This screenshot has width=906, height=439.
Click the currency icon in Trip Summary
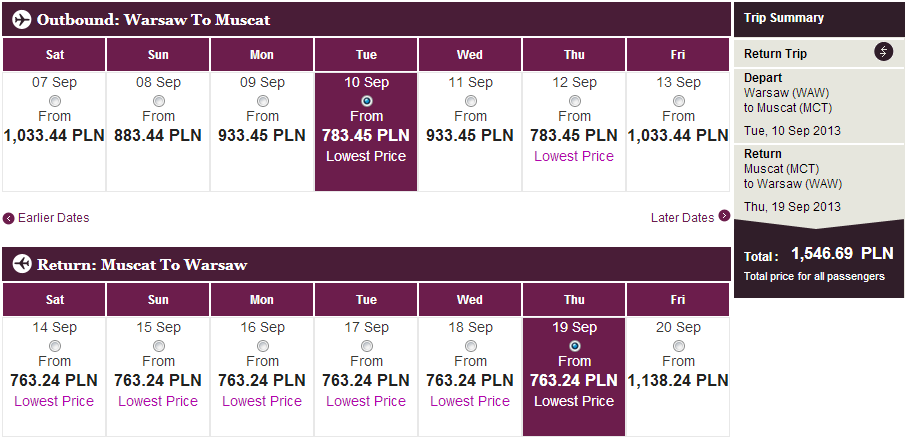pos(883,52)
